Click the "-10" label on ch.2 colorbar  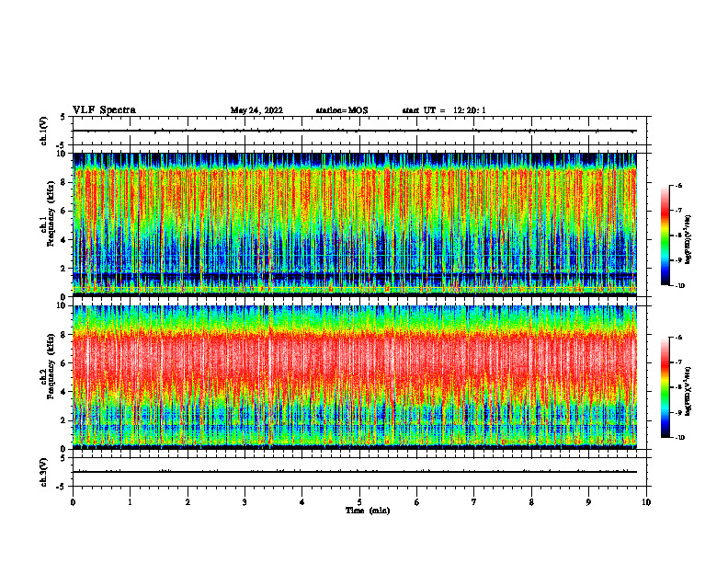(680, 438)
